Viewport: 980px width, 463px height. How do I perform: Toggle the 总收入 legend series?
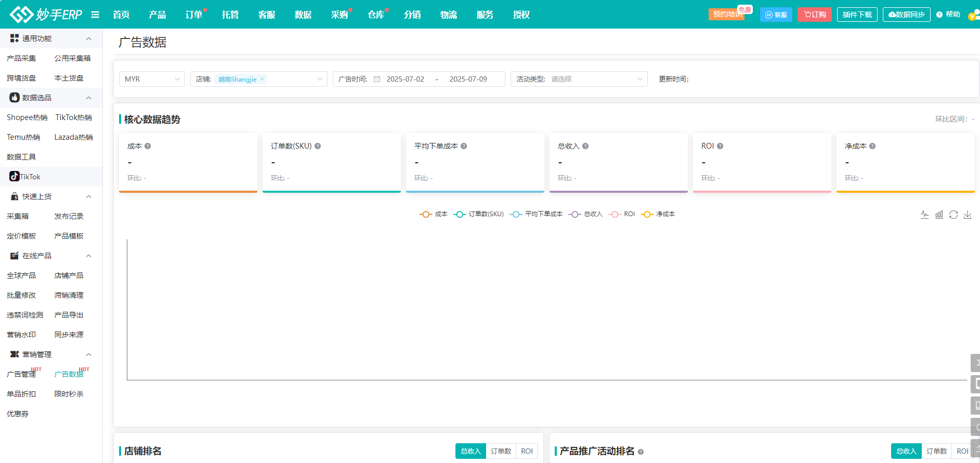[585, 214]
